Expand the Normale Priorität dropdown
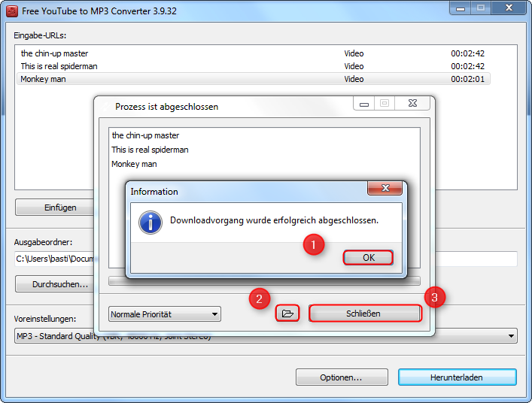The image size is (532, 403). point(165,314)
